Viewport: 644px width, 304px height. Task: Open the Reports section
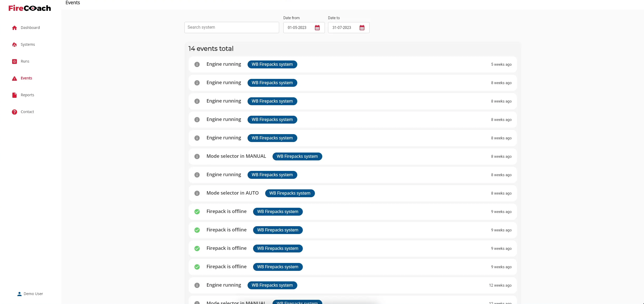(27, 95)
